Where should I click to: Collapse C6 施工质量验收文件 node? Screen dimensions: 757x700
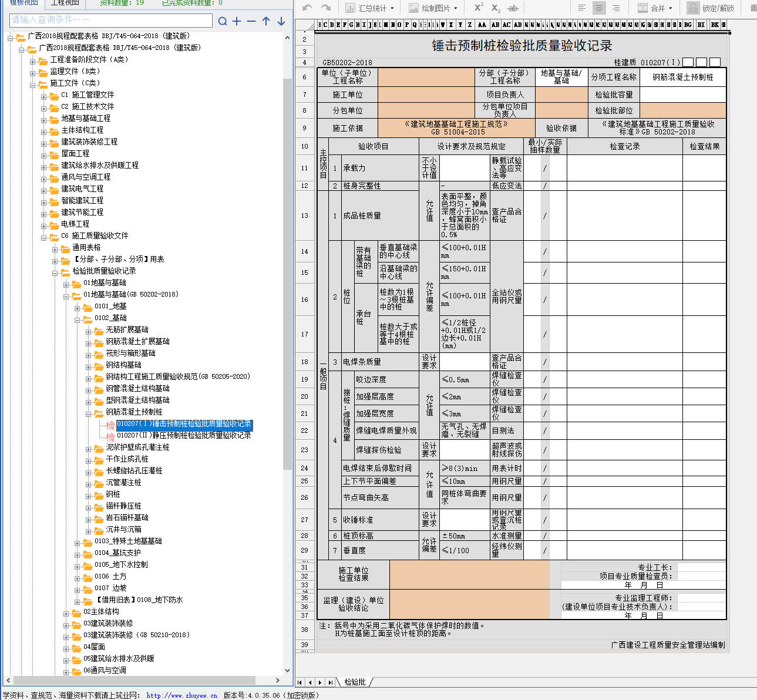(44, 237)
